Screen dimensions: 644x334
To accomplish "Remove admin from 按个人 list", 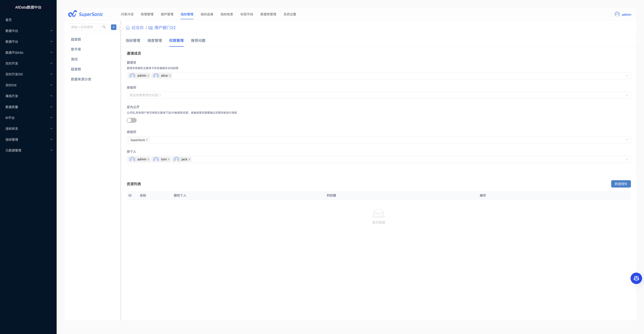I will [148, 159].
